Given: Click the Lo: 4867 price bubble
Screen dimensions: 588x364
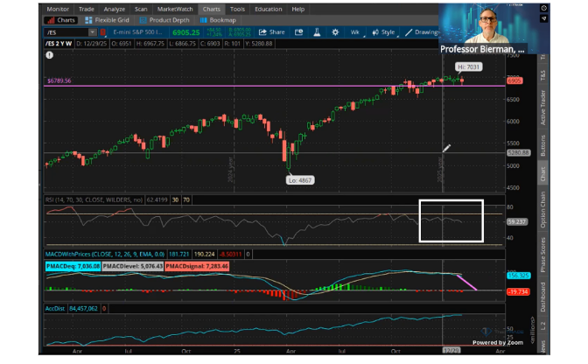Looking at the screenshot, I should pos(300,180).
